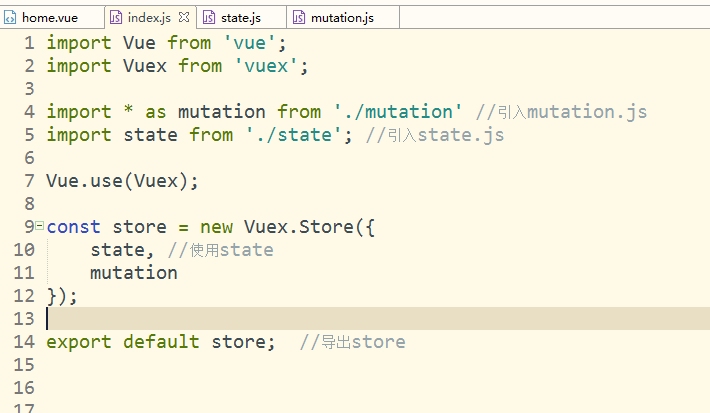Click the home.vue file icon
This screenshot has height=413, width=710.
tap(11, 17)
